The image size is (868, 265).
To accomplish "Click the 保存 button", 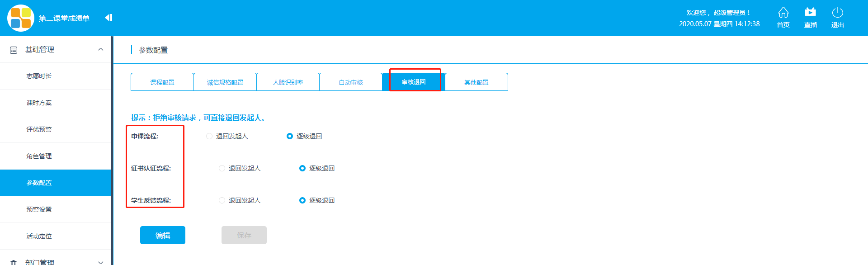I will (x=244, y=235).
